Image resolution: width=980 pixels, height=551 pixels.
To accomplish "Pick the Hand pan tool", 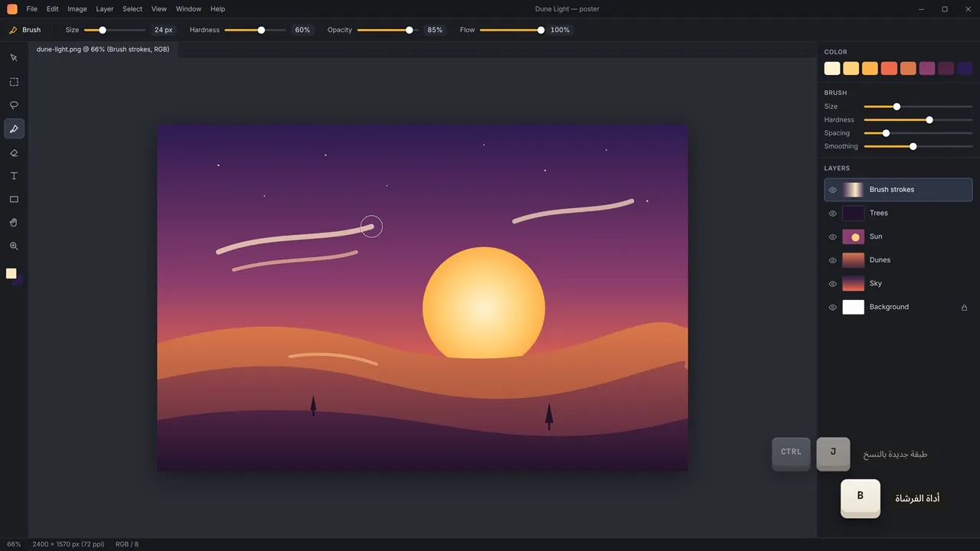I will tap(14, 223).
